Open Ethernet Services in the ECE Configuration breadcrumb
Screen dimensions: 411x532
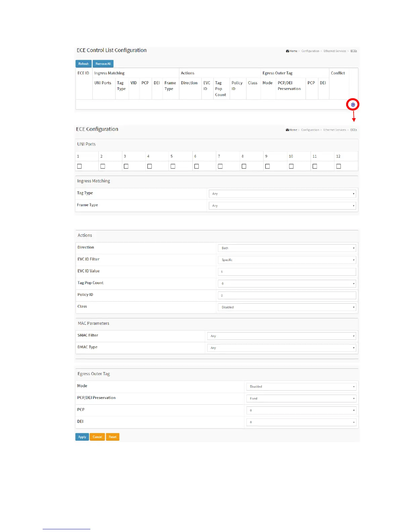334,130
